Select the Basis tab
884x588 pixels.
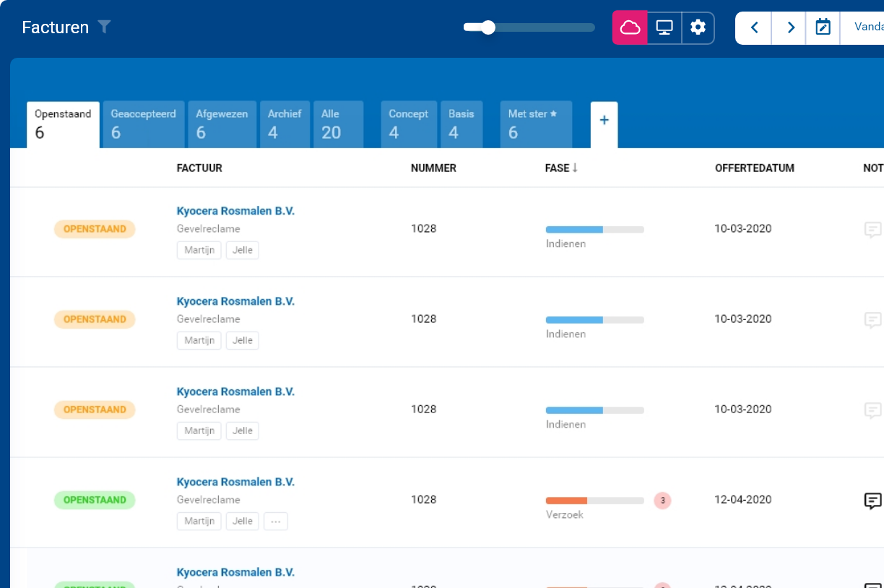[x=461, y=124]
